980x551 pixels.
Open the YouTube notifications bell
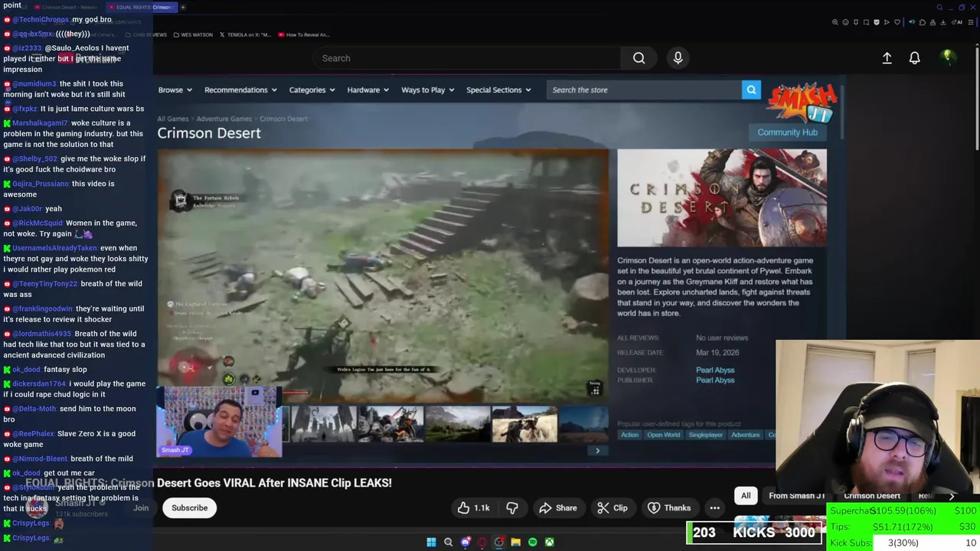[x=914, y=58]
